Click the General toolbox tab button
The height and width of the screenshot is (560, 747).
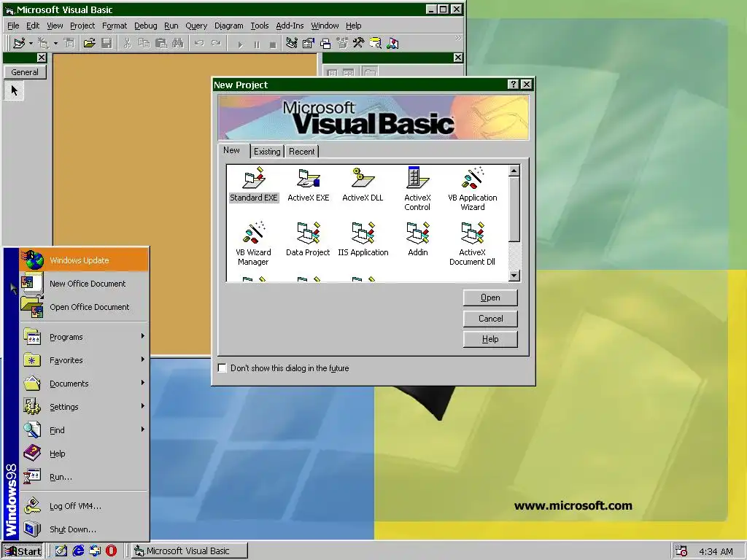click(25, 72)
